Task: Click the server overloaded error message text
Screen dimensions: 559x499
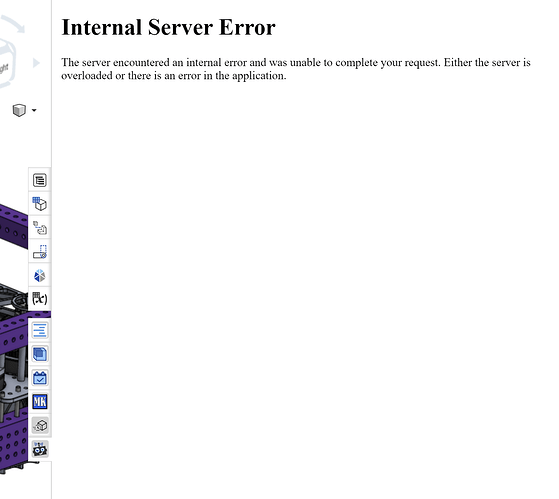Action: coord(296,69)
